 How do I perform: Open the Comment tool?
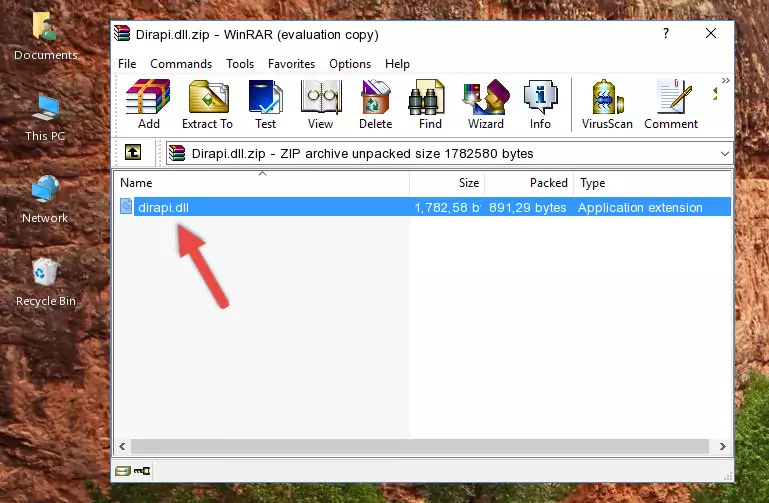point(671,104)
